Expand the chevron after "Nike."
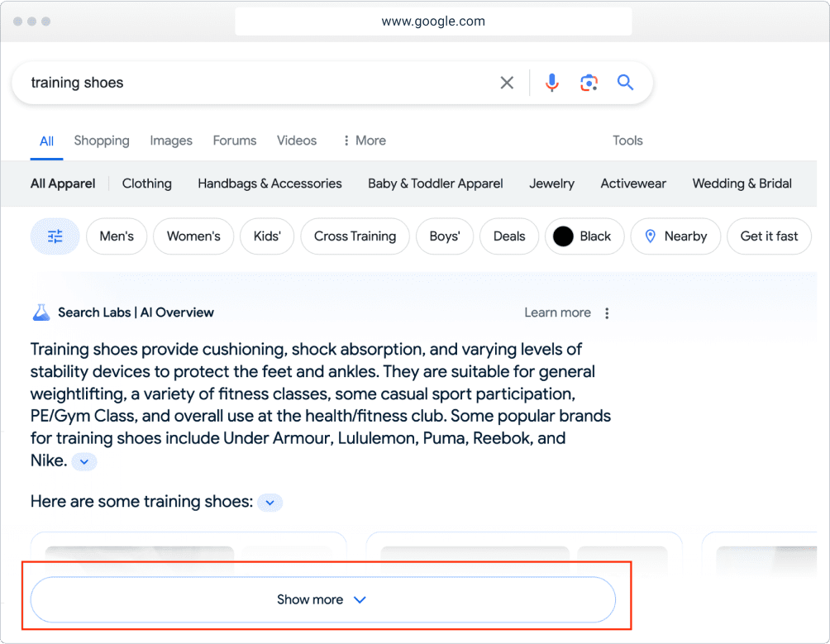The image size is (830, 644). tap(84, 462)
